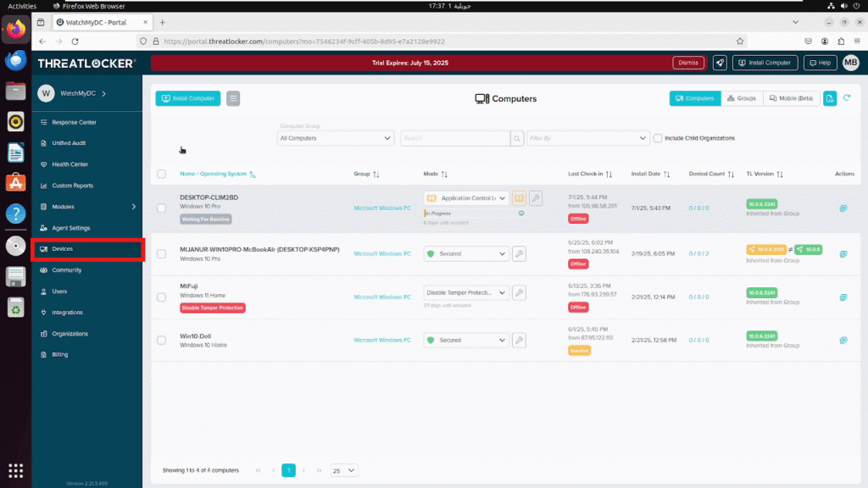Expand WatchMyDC organization chevron

(104, 93)
